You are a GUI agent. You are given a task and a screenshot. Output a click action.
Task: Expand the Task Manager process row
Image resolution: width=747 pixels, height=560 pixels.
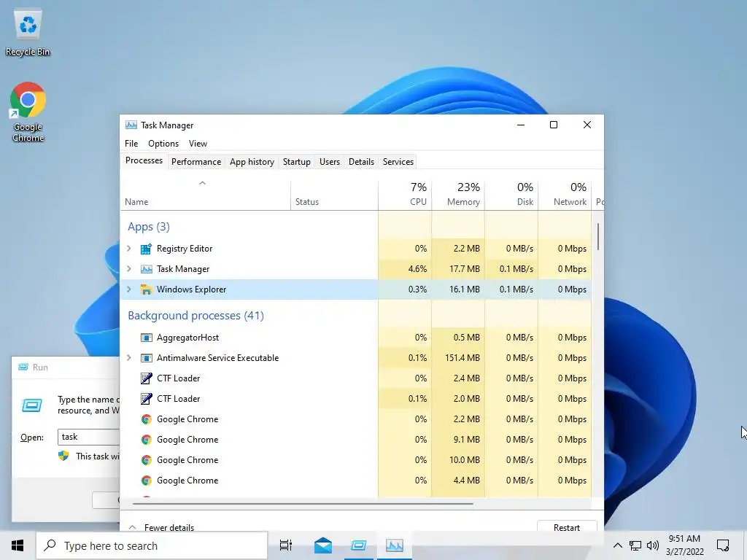click(128, 269)
